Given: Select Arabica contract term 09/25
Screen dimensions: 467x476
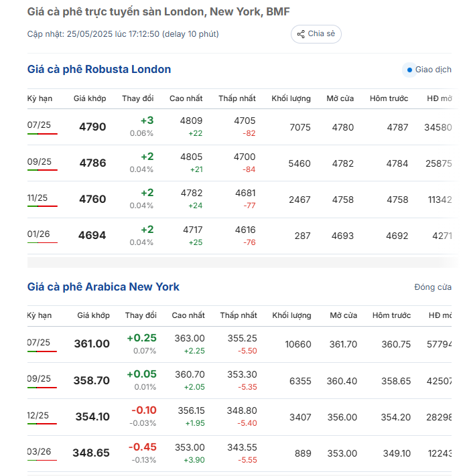Looking at the screenshot, I should click(x=39, y=378).
